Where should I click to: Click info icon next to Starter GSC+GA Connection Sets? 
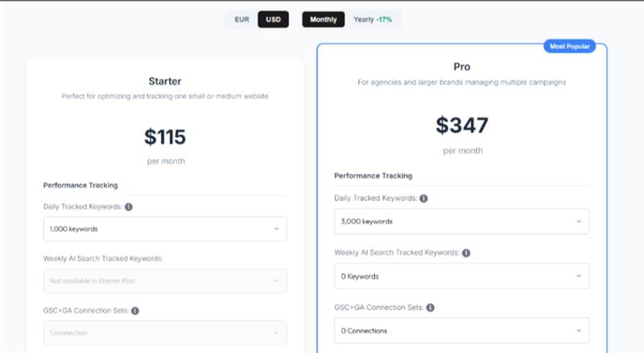135,310
